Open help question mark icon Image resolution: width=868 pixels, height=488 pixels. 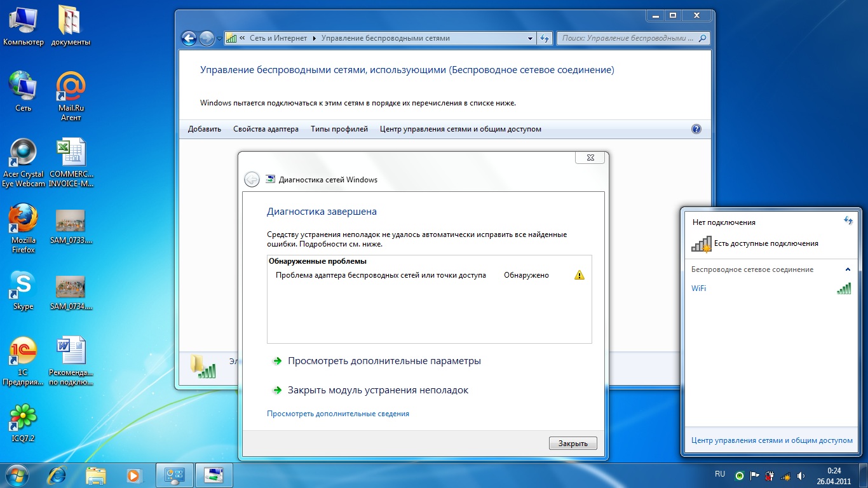(x=696, y=129)
